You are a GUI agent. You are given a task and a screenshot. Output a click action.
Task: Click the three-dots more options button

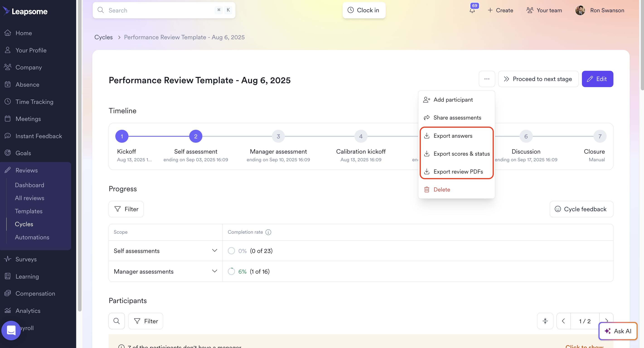[x=487, y=79]
